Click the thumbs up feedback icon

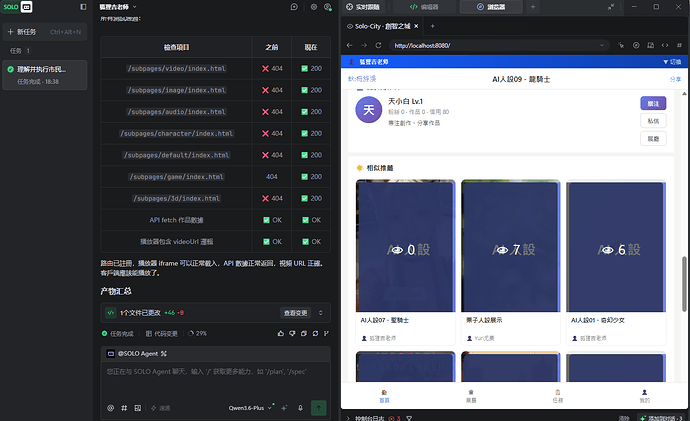(x=281, y=333)
